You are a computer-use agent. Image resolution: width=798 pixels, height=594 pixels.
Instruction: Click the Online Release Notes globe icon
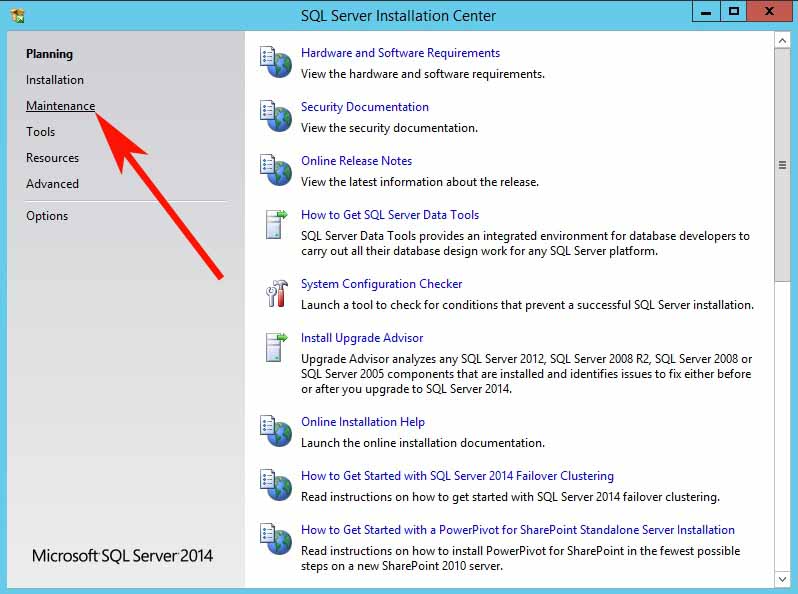coord(276,171)
